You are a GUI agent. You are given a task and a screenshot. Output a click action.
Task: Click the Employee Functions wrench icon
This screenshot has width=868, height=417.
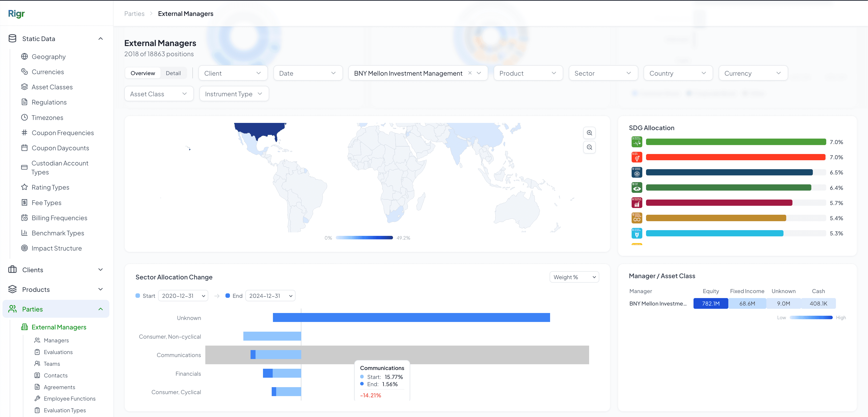(x=37, y=398)
